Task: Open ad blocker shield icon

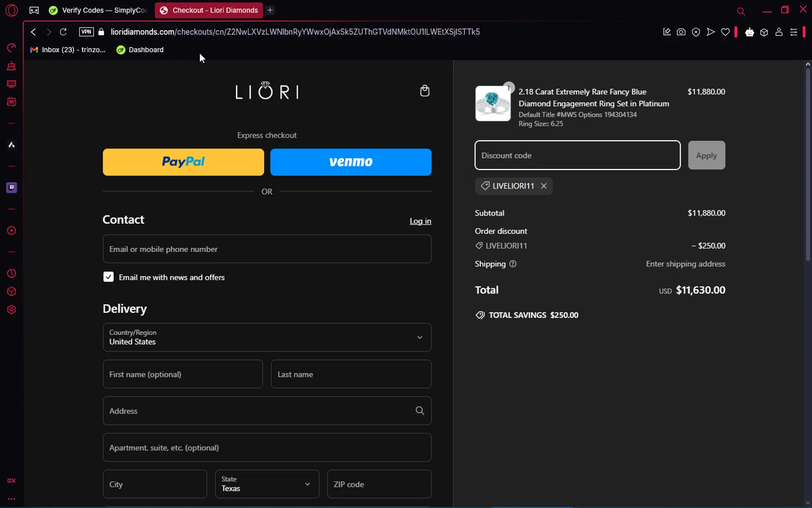Action: 696,32
